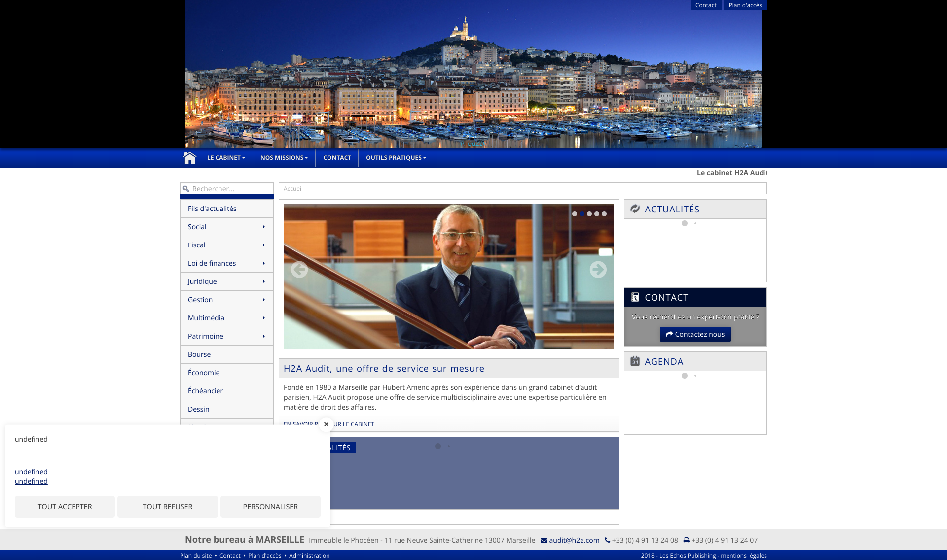
Task: Open the Contact main menu item
Action: coord(337,158)
